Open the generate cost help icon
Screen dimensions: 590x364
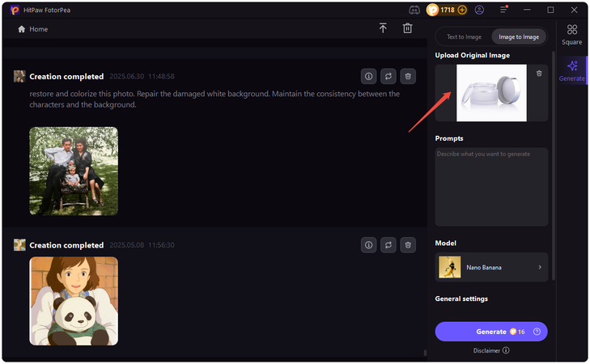[x=537, y=332]
